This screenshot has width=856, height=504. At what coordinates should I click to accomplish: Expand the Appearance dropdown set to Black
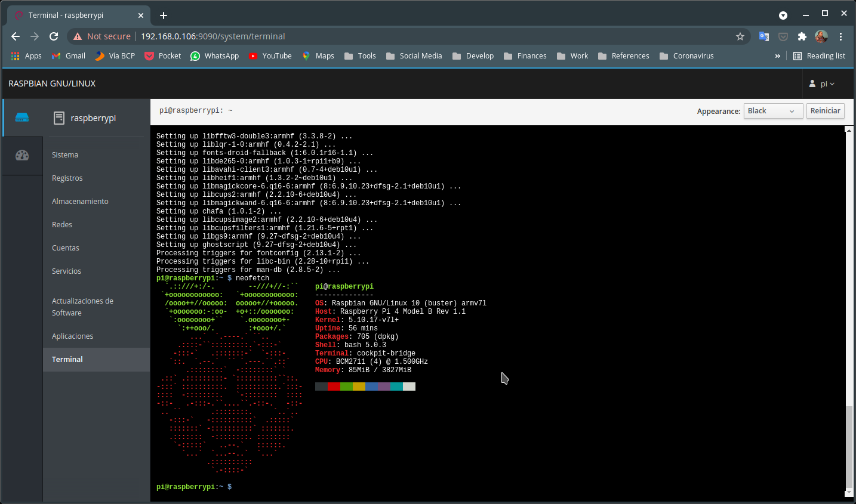pos(772,111)
